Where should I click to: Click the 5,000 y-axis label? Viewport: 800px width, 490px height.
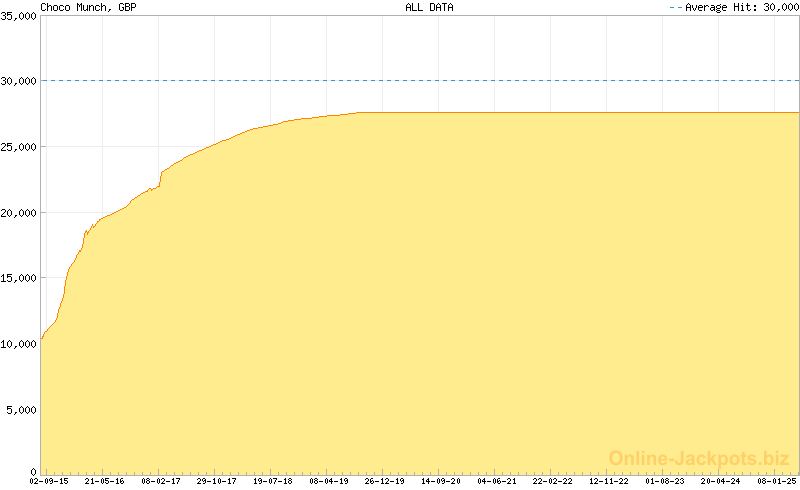click(22, 410)
